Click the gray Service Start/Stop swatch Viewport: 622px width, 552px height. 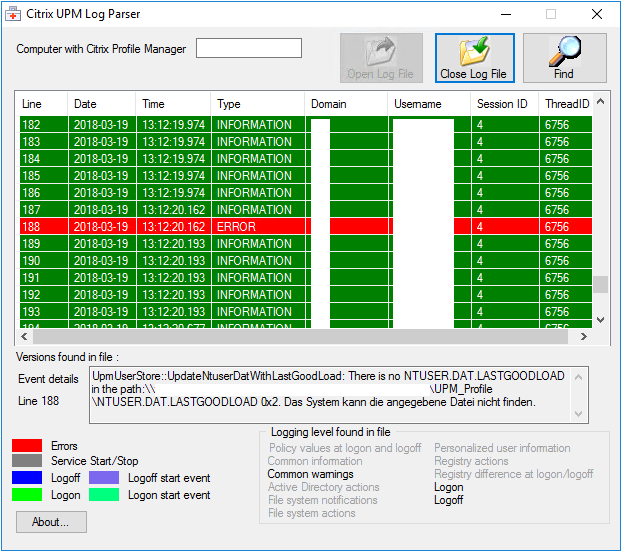(27, 461)
